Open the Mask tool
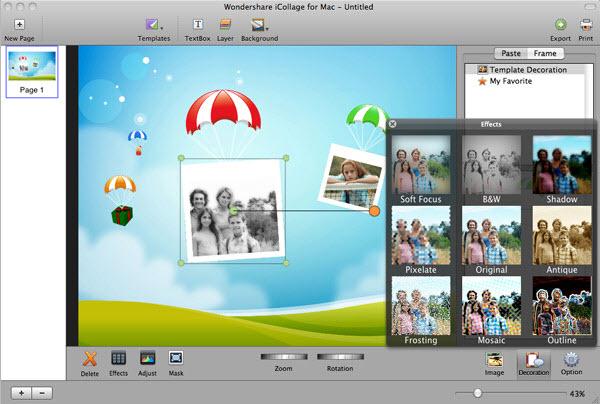Image resolution: width=600 pixels, height=404 pixels. 176,363
